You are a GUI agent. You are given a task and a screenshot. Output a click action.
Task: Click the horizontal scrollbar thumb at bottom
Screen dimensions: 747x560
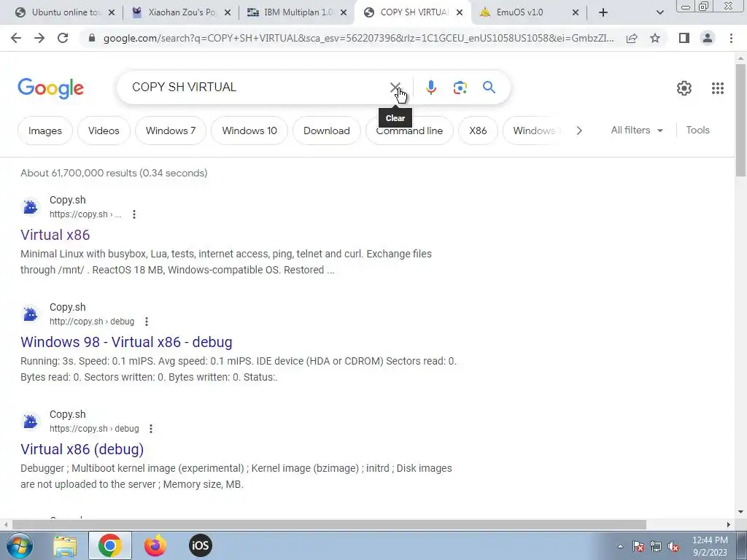pos(329,525)
